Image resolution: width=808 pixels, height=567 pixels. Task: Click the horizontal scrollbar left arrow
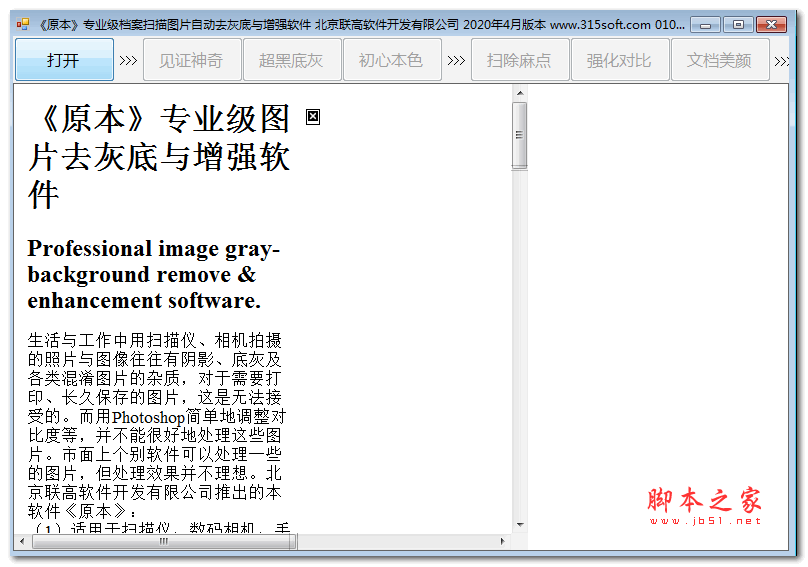pos(22,541)
